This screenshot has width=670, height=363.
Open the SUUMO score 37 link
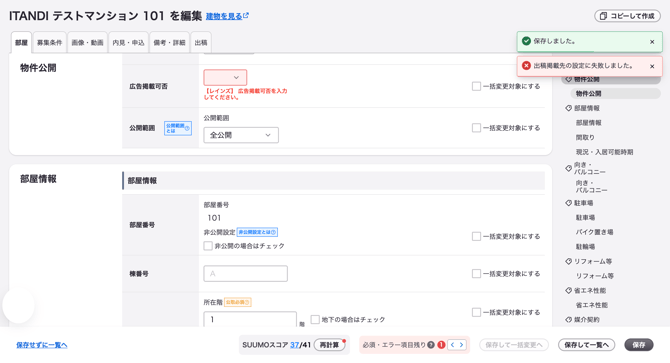tap(294, 345)
